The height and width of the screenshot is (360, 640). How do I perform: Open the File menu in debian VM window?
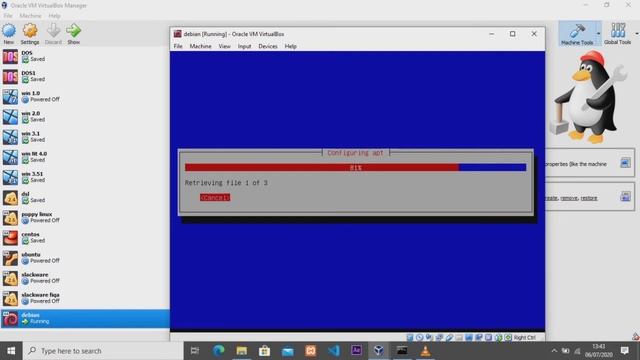[178, 46]
